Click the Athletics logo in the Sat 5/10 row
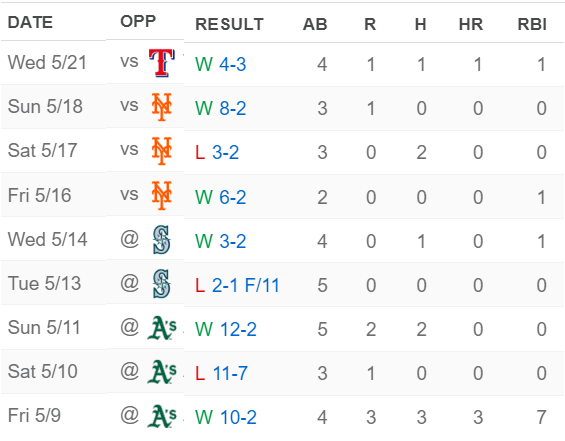 tap(162, 372)
